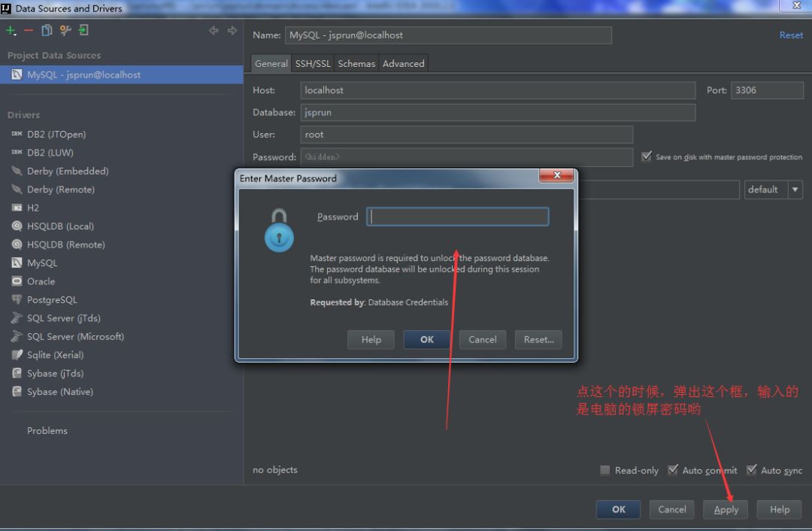Toggle the Auto commit checkbox
This screenshot has width=812, height=531.
click(x=673, y=470)
